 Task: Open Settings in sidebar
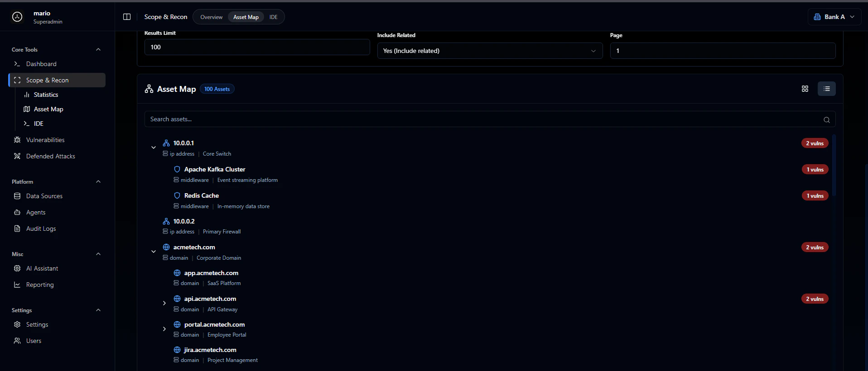pyautogui.click(x=37, y=324)
